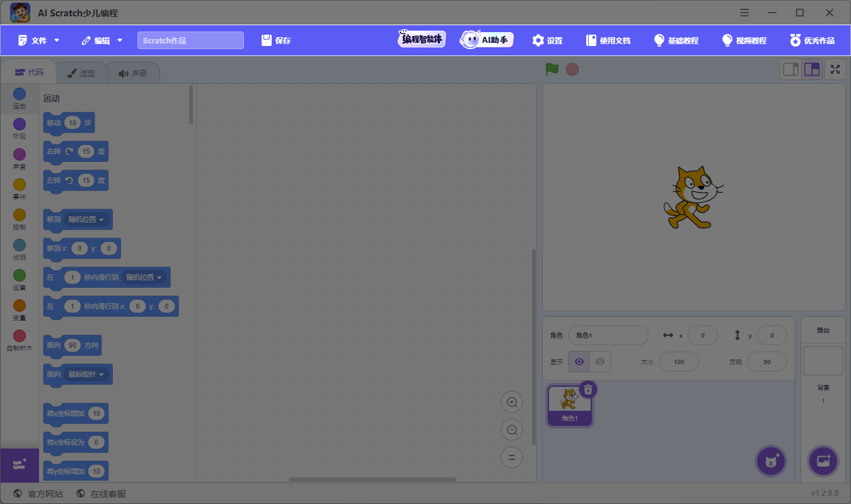Select the yellow Events category circle
851x504 pixels.
tap(20, 185)
